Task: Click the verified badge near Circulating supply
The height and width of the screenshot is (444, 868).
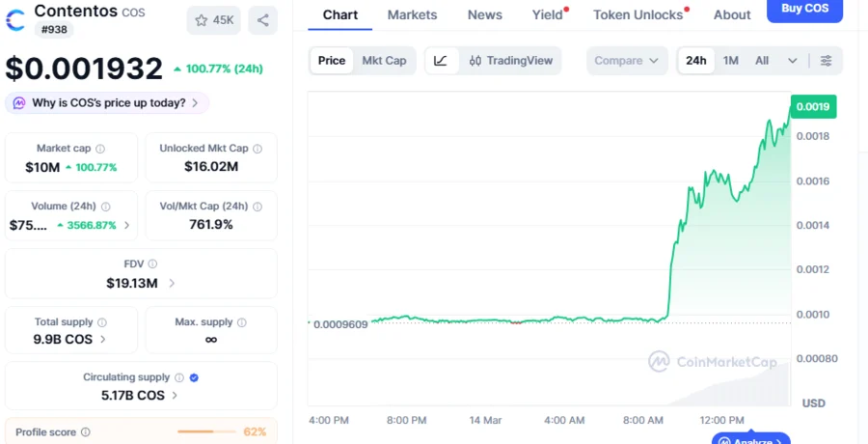Action: (194, 377)
